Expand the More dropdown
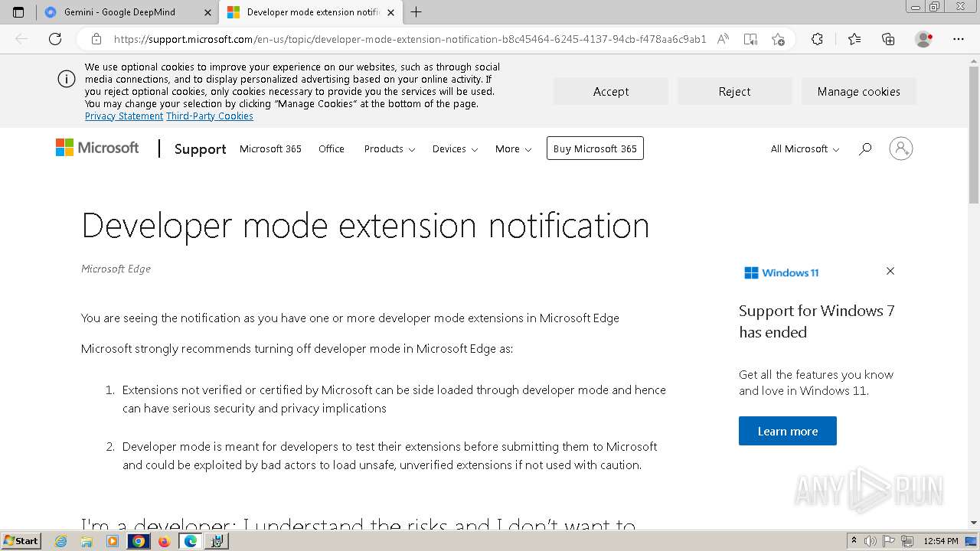 (513, 148)
